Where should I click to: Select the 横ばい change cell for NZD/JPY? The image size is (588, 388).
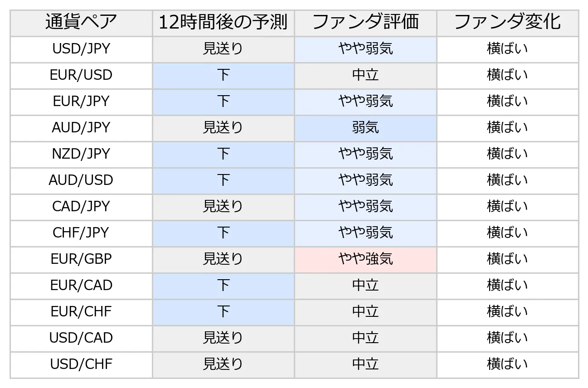[507, 154]
